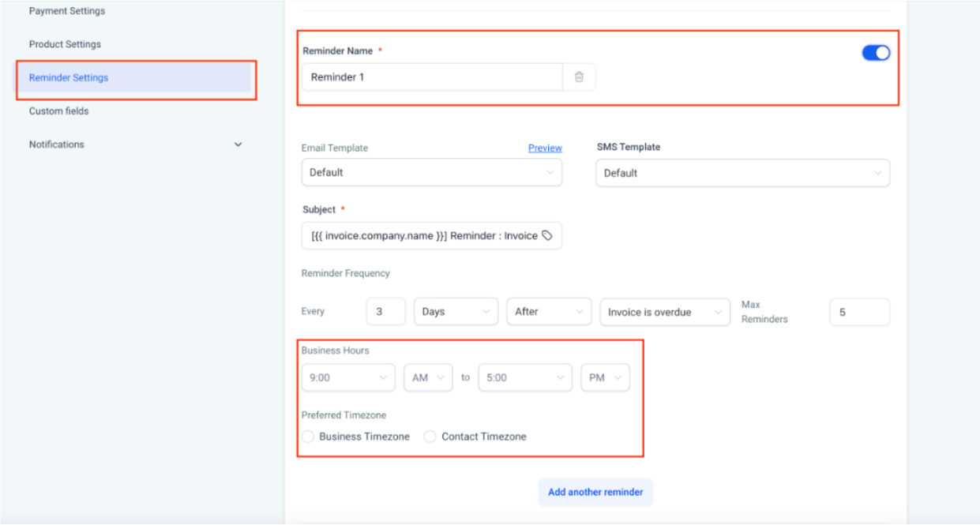980x525 pixels.
Task: Click the trash icon beside Reminder 1
Action: [579, 77]
